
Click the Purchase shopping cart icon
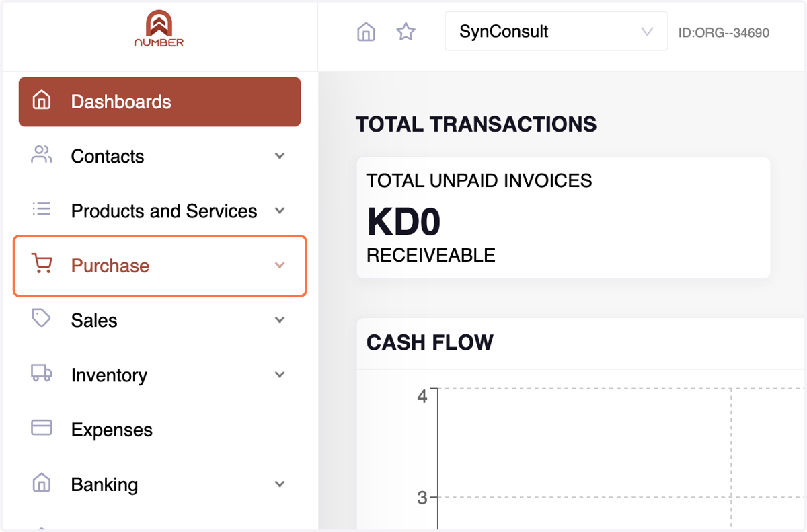coord(42,264)
